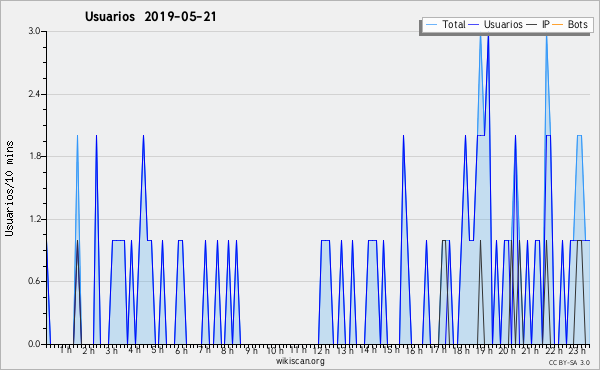Click the 10 h x-axis label
Image resolution: width=600 pixels, height=370 pixels.
[x=275, y=350]
